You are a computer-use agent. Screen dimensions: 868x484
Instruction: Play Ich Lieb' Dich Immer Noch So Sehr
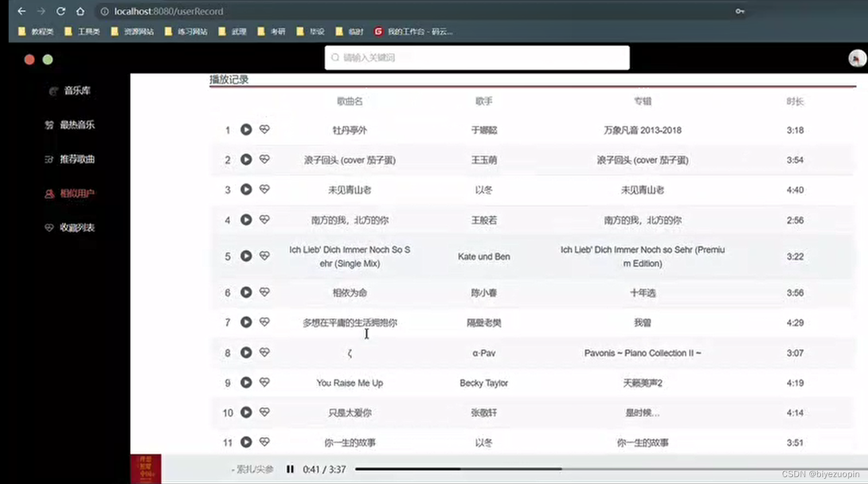click(246, 256)
